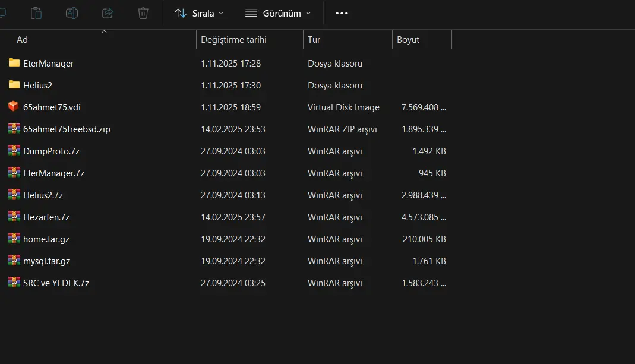635x364 pixels.
Task: Open the Sırala sort dropdown
Action: pos(200,13)
